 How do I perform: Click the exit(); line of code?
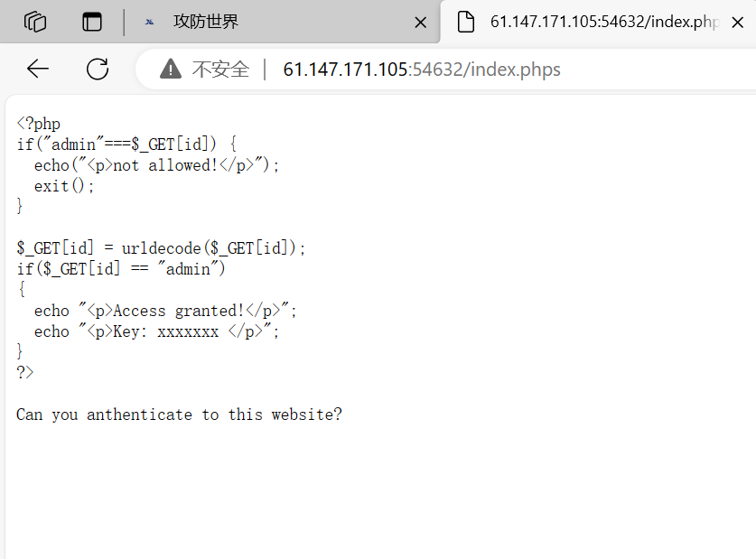click(x=63, y=186)
